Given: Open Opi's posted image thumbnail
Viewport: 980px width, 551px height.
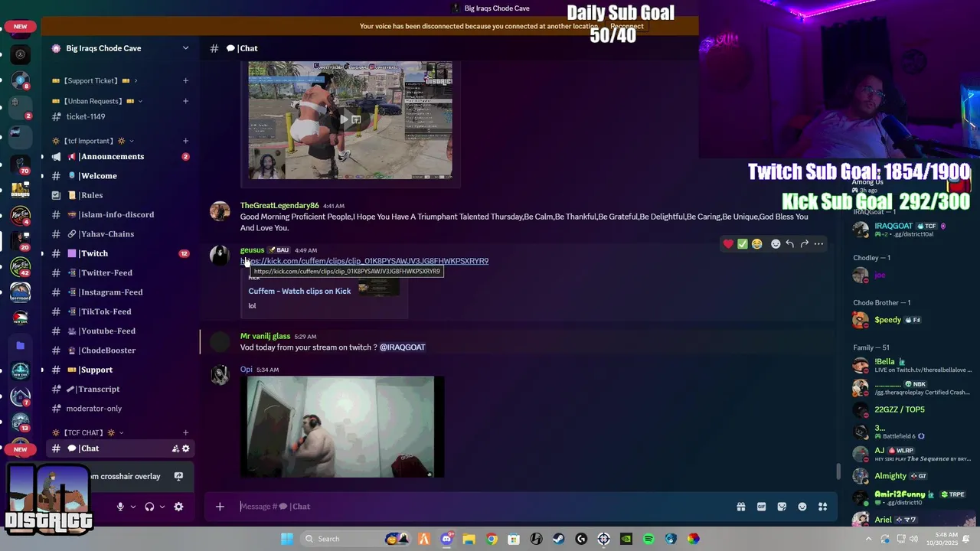Looking at the screenshot, I should click(x=341, y=426).
